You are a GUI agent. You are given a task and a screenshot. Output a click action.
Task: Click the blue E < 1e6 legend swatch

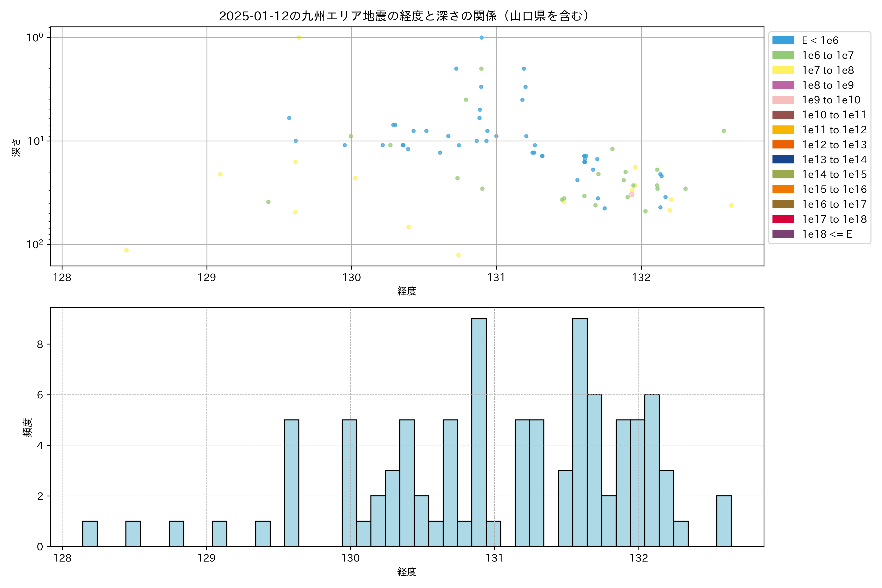click(x=783, y=40)
